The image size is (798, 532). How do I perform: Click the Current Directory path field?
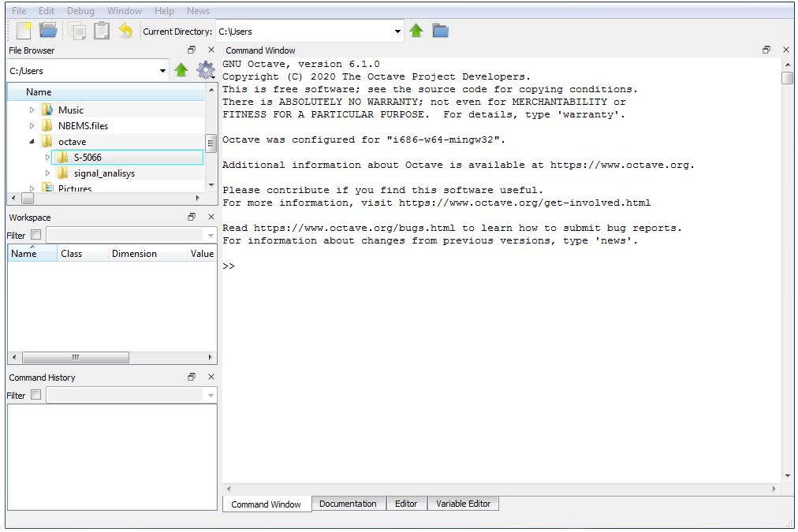[304, 31]
